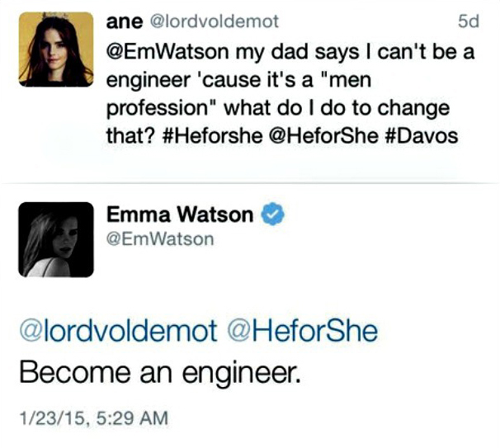Click the "5d" tweet age label
This screenshot has height=448, width=500.
469,21
